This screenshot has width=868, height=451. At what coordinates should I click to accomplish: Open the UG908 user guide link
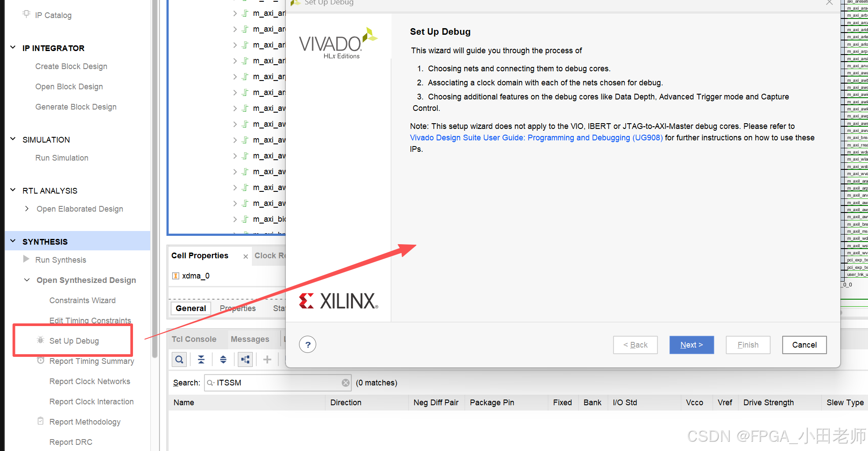point(536,138)
